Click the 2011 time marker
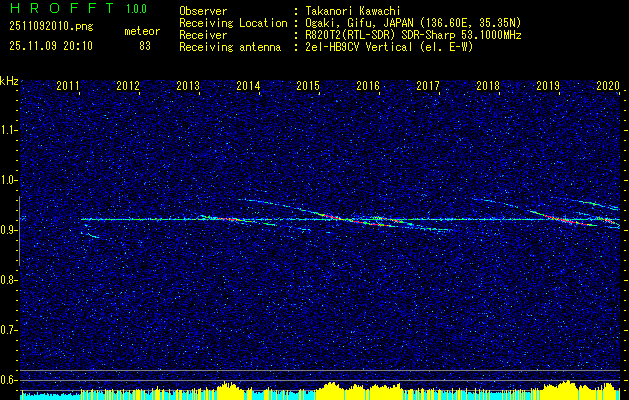The height and width of the screenshot is (400, 629). click(68, 86)
